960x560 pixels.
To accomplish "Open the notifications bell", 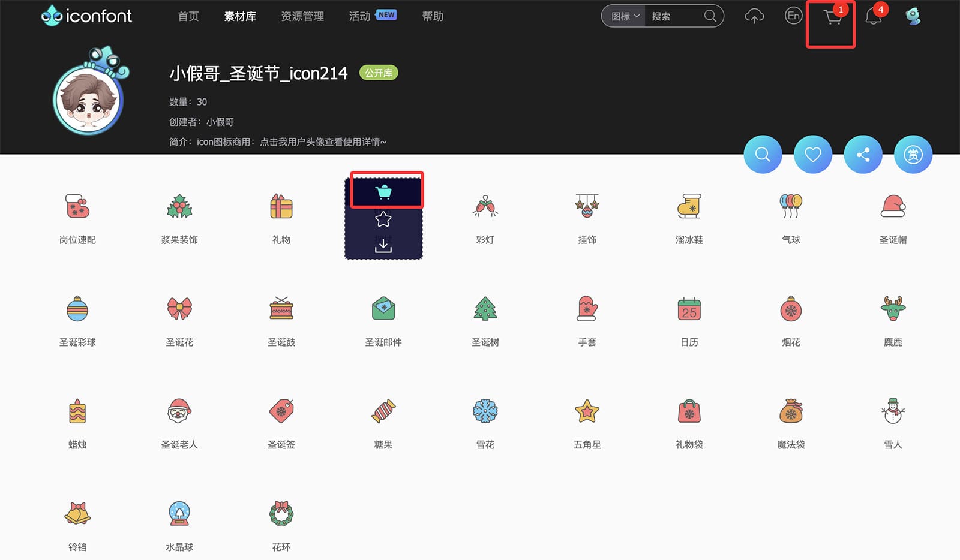I will [x=873, y=17].
